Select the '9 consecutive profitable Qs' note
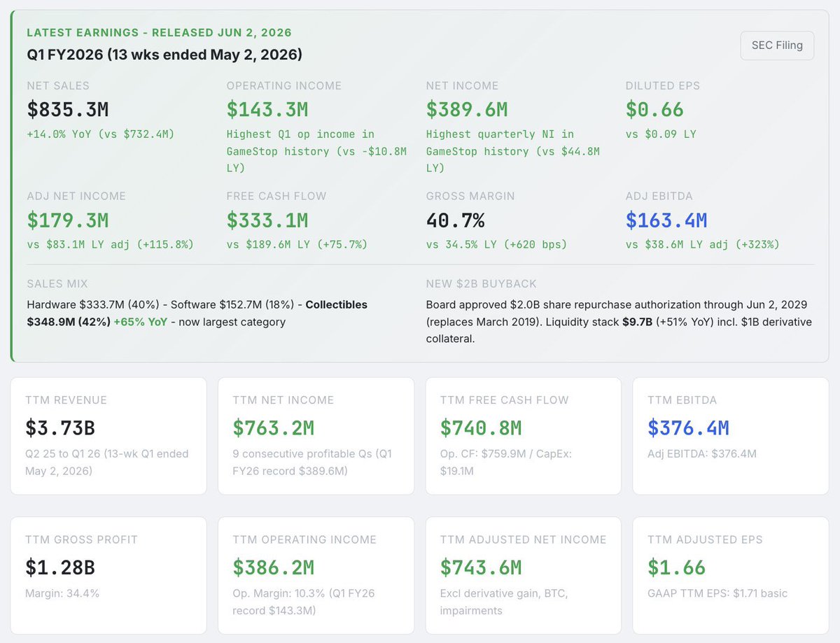This screenshot has width=840, height=643. coord(313,462)
